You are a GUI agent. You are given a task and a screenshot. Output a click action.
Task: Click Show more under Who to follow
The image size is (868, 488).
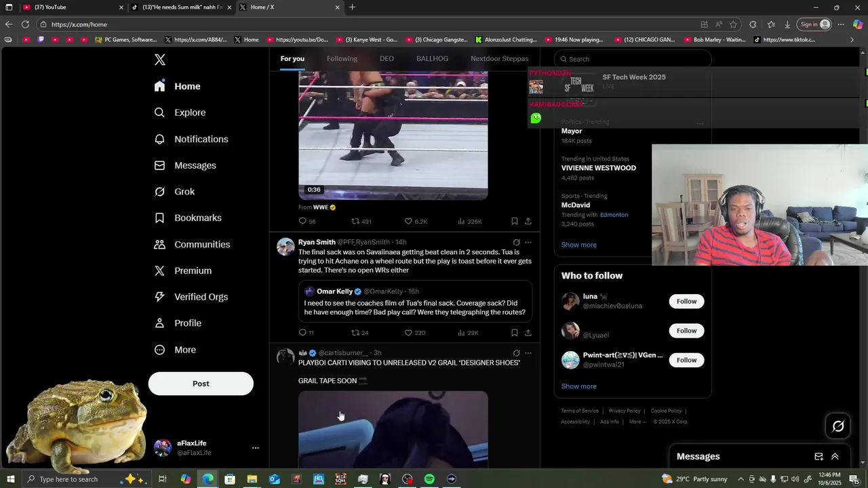click(x=578, y=386)
